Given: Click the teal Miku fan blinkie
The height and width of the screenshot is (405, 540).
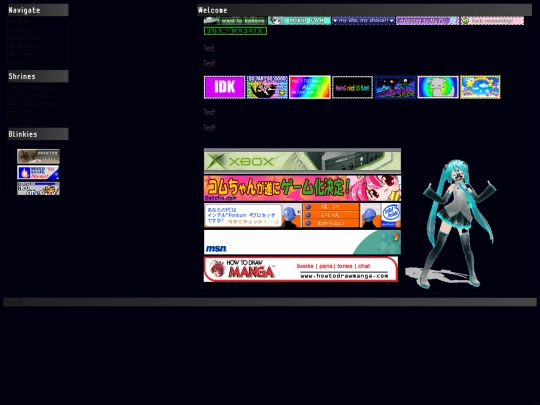Looking at the screenshot, I should (299, 21).
